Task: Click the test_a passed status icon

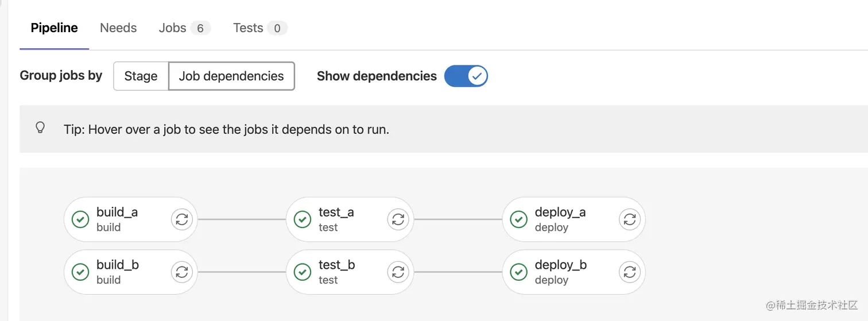Action: [303, 219]
